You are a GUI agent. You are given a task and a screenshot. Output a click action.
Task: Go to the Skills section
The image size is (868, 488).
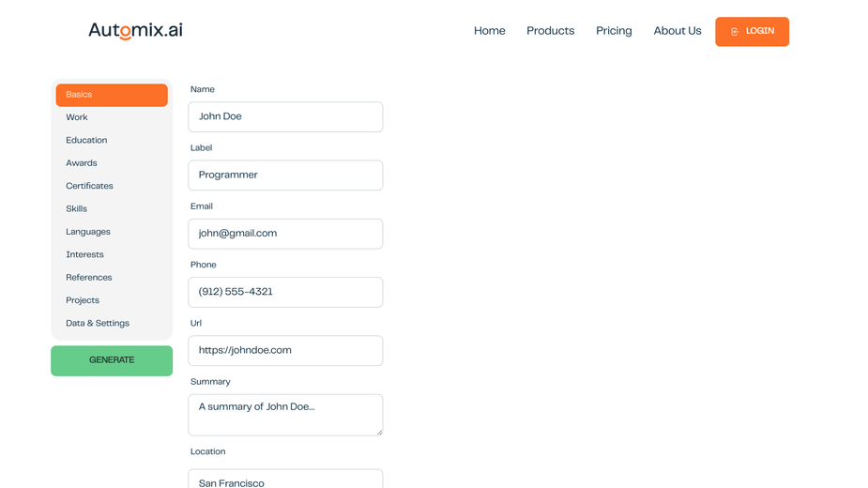click(112, 209)
